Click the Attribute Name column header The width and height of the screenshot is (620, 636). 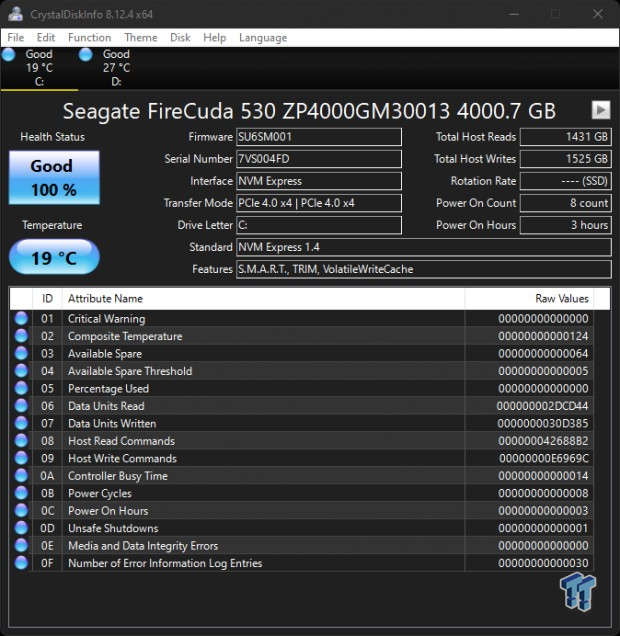tap(264, 299)
